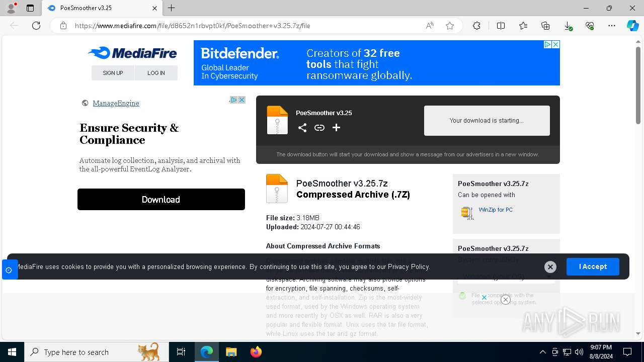The height and width of the screenshot is (362, 644).
Task: Close the PoeSmoother v3.25 tab
Action: (x=154, y=8)
